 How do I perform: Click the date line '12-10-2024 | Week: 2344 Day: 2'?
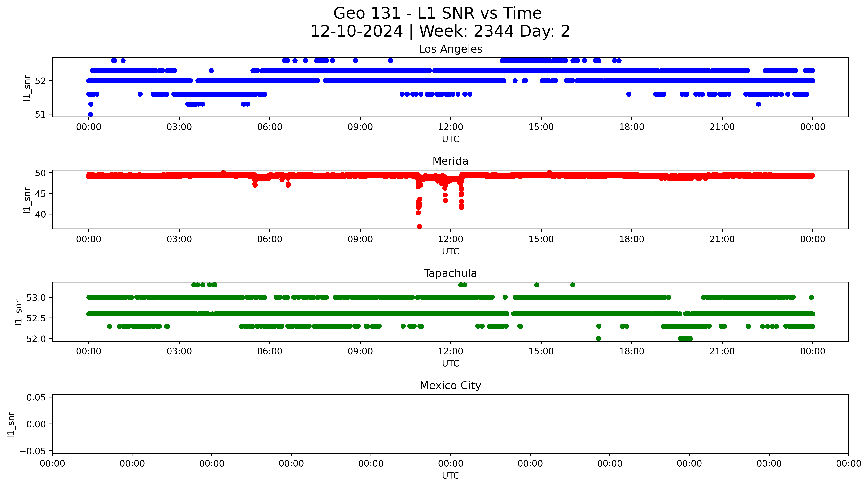pos(440,31)
